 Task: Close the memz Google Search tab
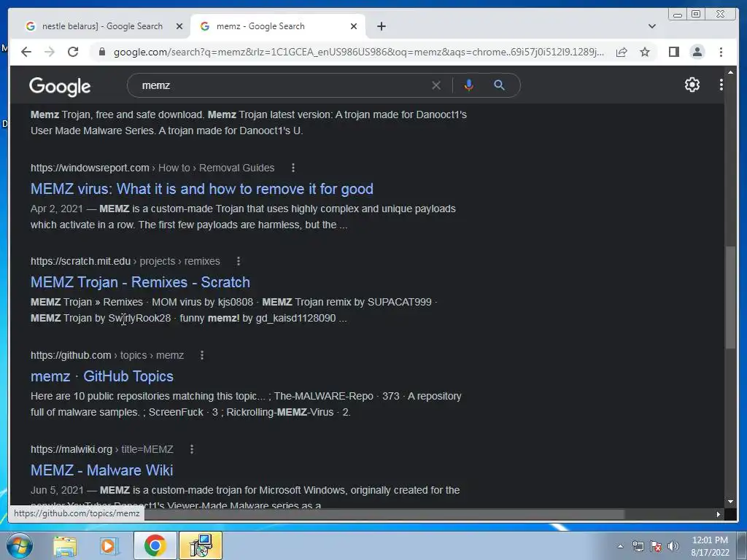point(354,26)
